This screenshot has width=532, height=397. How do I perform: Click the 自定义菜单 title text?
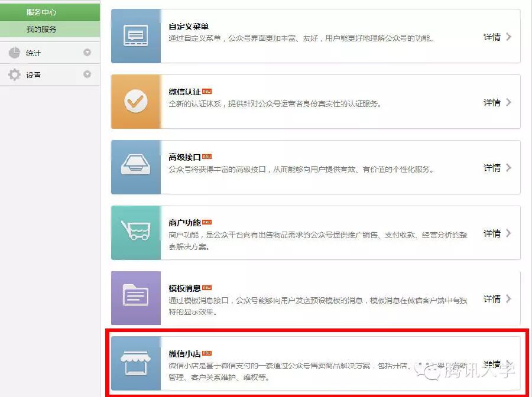[x=189, y=27]
